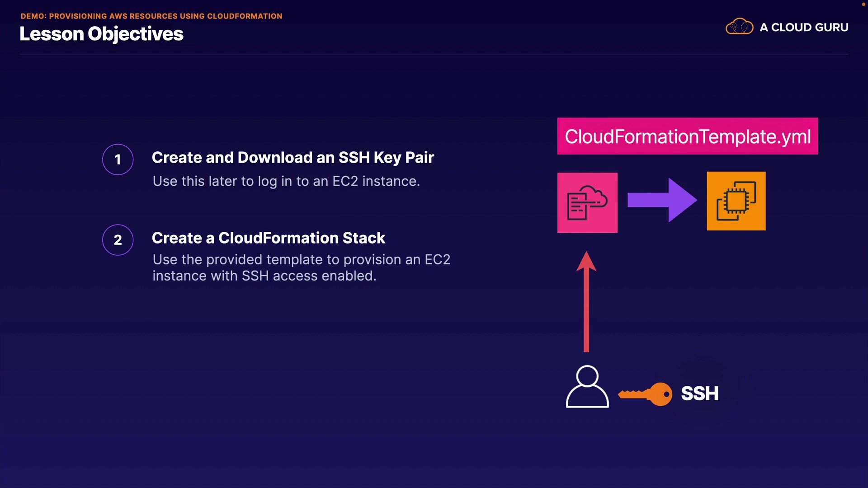The height and width of the screenshot is (488, 868).
Task: Click the SSH text label beside key
Action: pos(699,394)
